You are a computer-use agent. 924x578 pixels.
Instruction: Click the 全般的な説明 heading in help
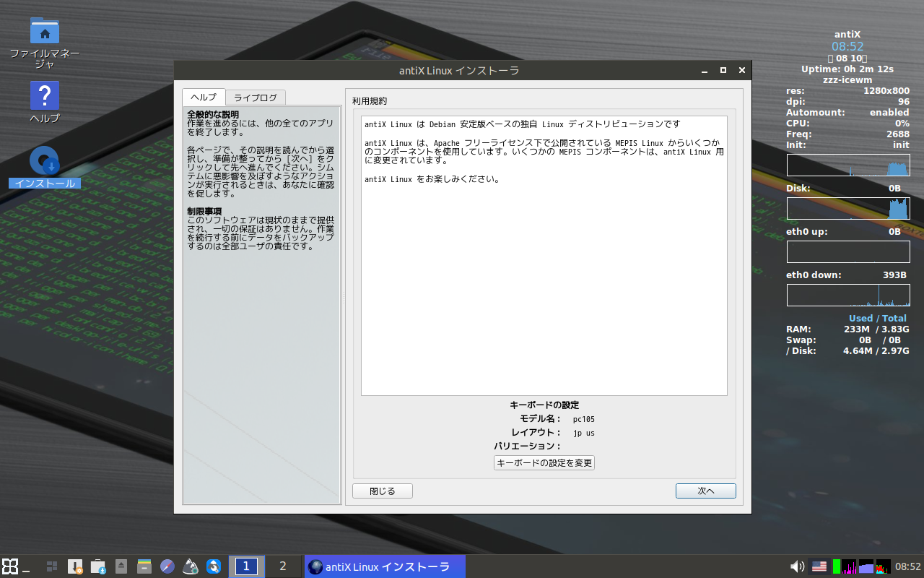pyautogui.click(x=213, y=114)
